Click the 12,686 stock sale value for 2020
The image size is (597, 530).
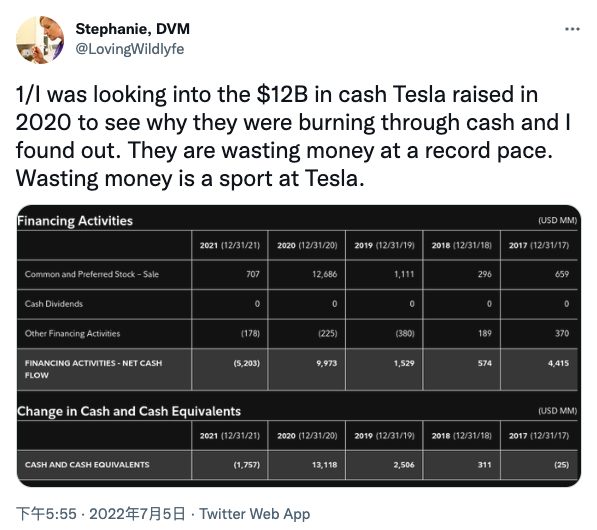pos(324,274)
